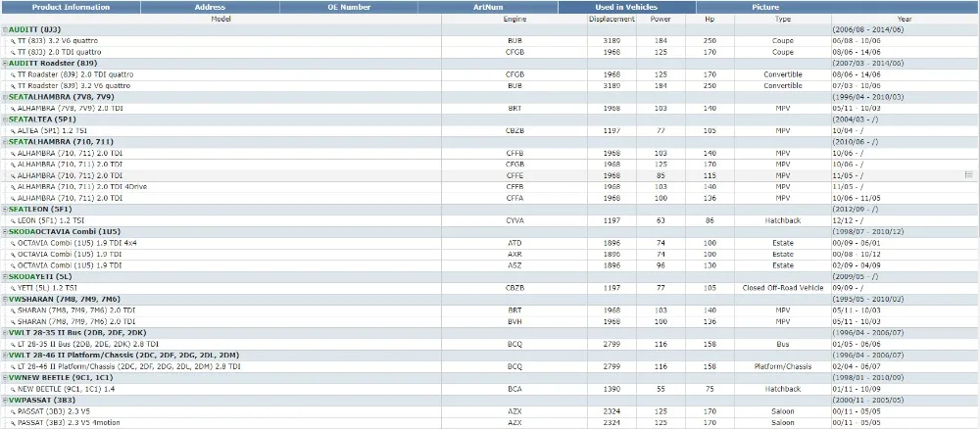Collapse the SKODA YETI (5L) group

point(5,276)
